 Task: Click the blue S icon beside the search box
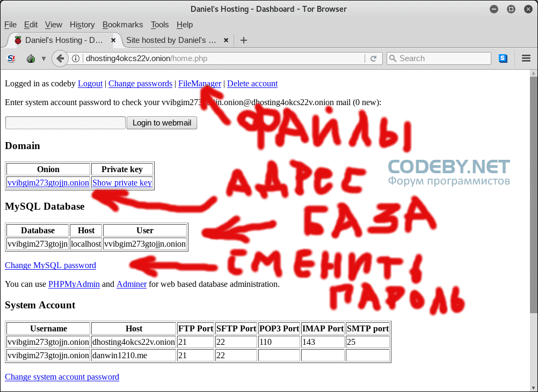point(503,58)
